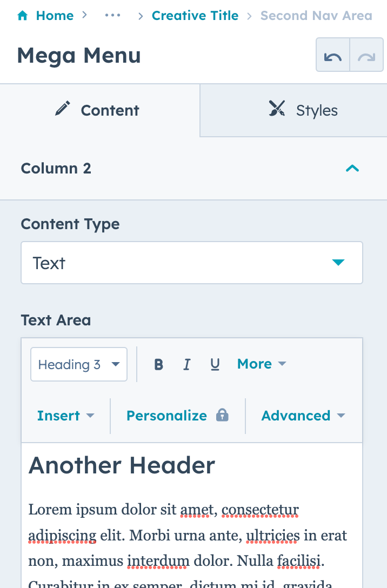Screen dimensions: 387x588
Task: Click the Home breadcrumb link text
Action: pyautogui.click(x=55, y=16)
